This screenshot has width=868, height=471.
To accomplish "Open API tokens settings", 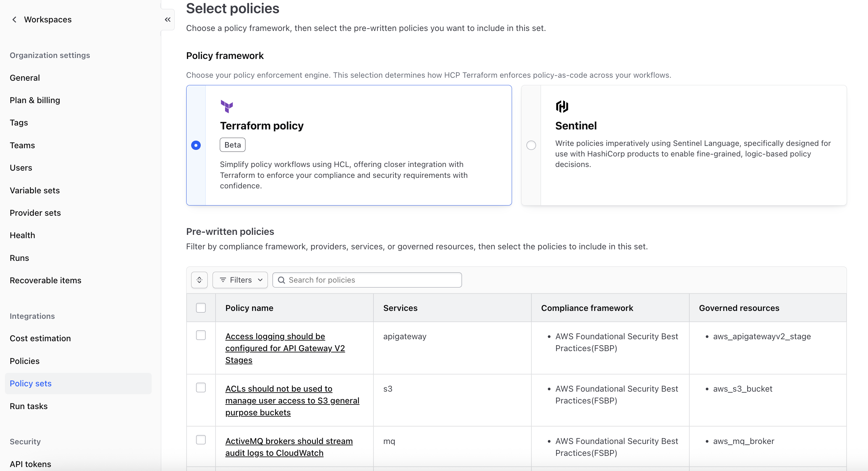I will 30,464.
